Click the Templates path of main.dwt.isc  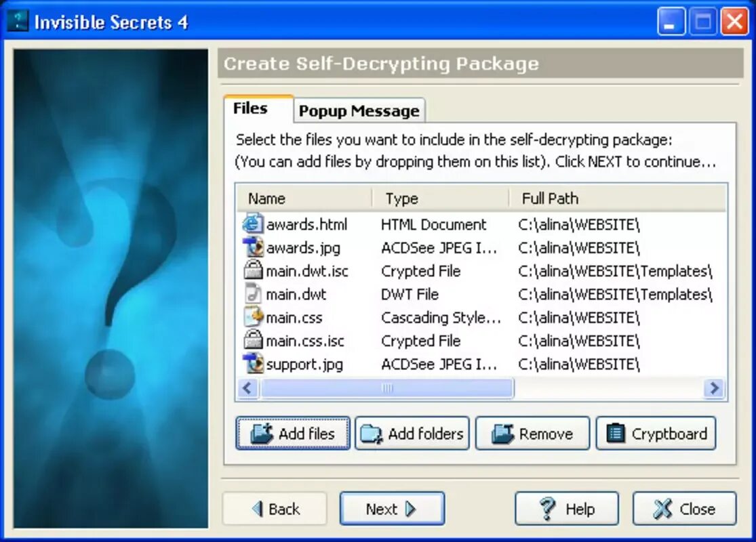click(615, 271)
